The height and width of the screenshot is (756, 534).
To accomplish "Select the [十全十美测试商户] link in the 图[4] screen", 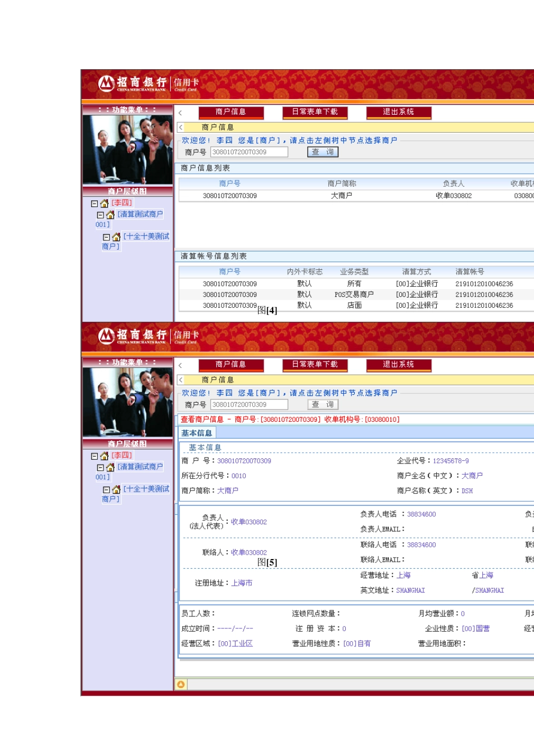I will [135, 241].
